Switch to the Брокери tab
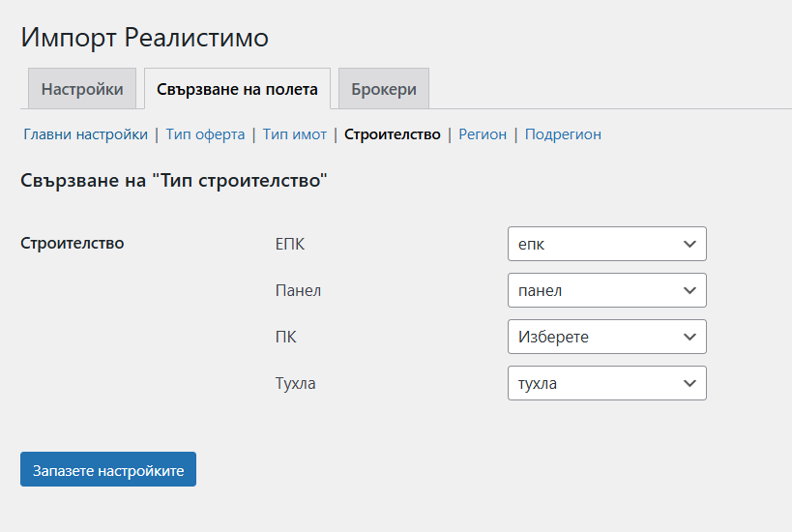 point(384,89)
